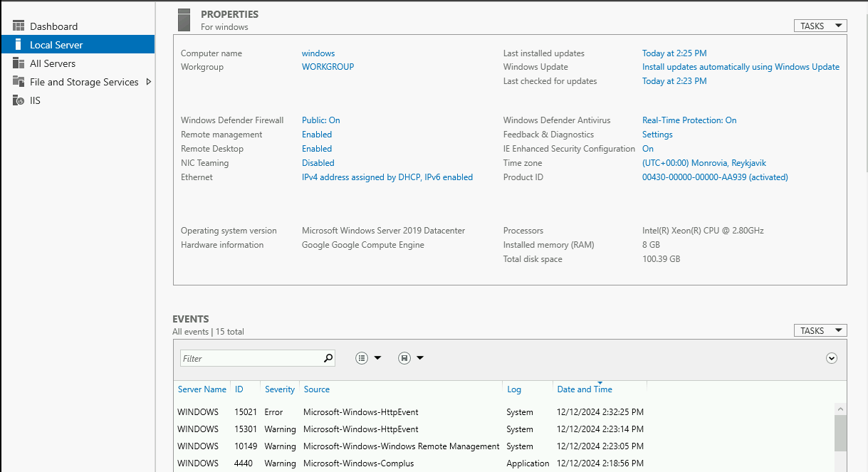Sort events by ID column

click(239, 389)
